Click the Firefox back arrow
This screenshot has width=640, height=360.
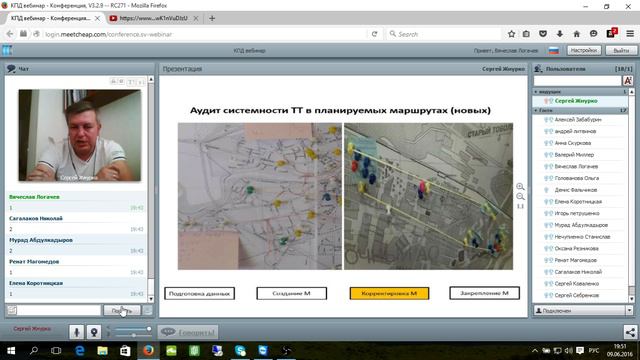(10, 34)
